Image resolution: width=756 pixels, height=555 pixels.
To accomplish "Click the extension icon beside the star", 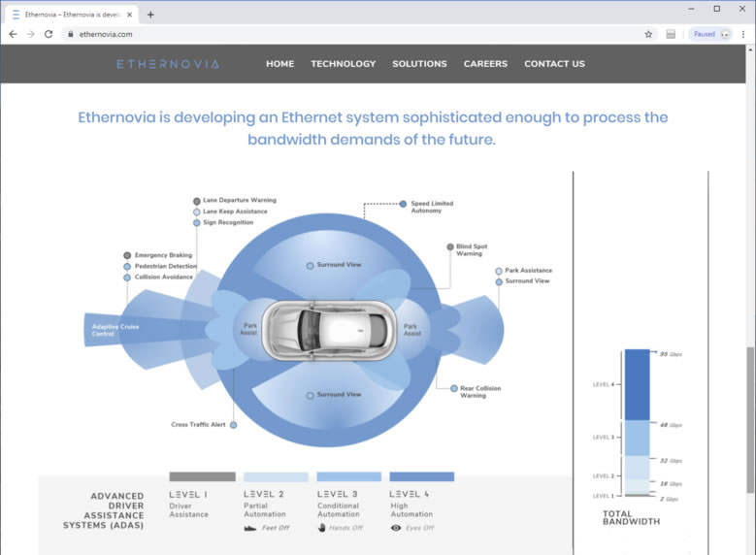I will point(671,34).
